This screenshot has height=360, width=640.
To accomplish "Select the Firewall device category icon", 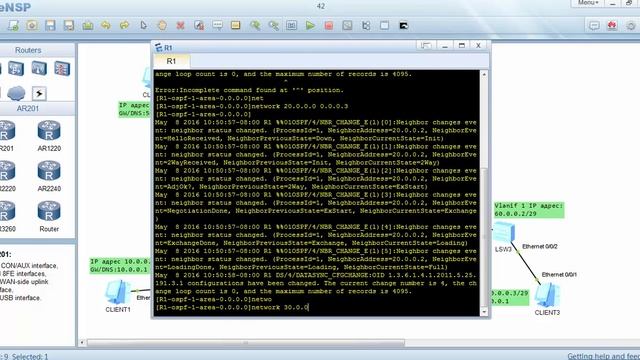I will (x=62, y=68).
